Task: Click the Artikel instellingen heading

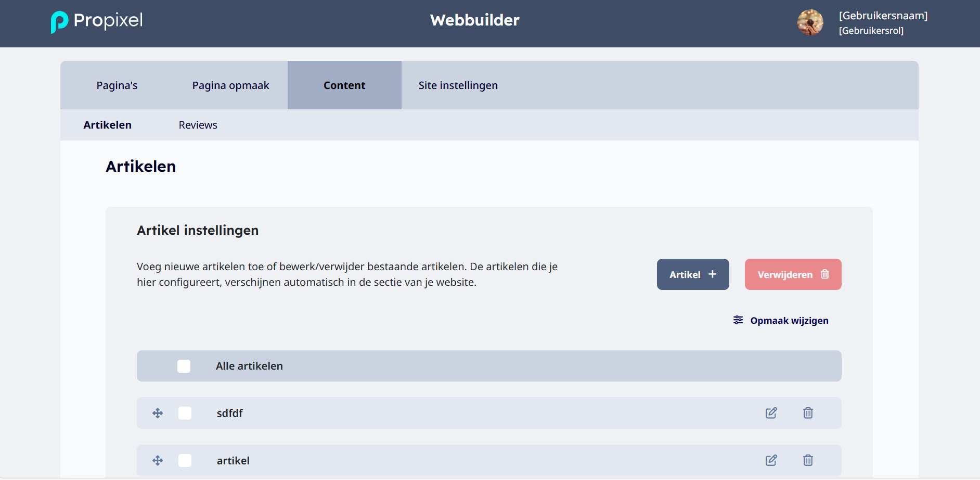Action: (x=198, y=230)
